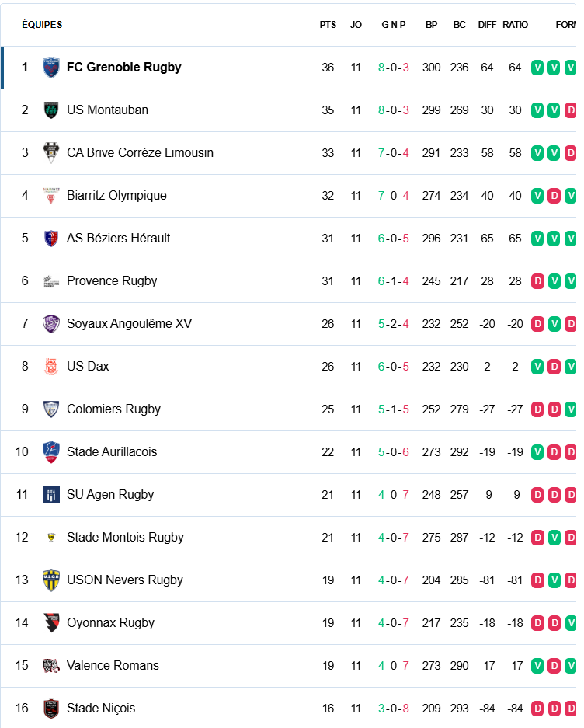Click the Colomiers Rugby shield icon
This screenshot has width=584, height=728.
coord(51,409)
